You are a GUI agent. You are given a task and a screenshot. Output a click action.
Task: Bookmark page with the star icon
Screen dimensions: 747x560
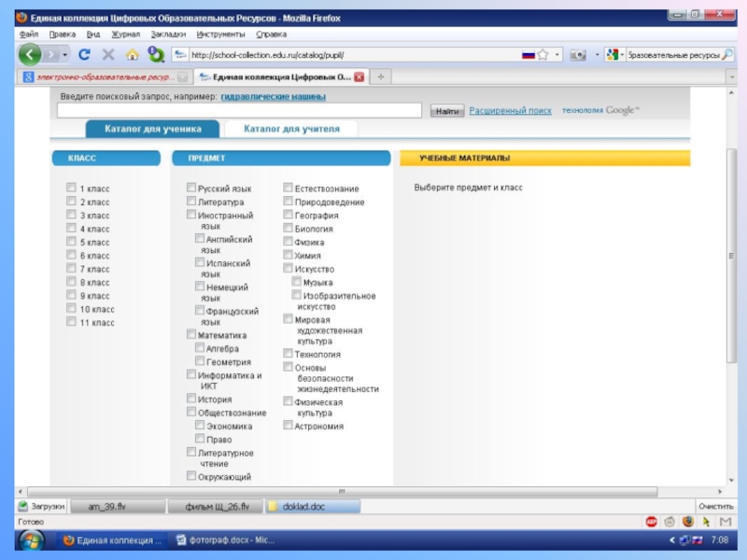543,55
